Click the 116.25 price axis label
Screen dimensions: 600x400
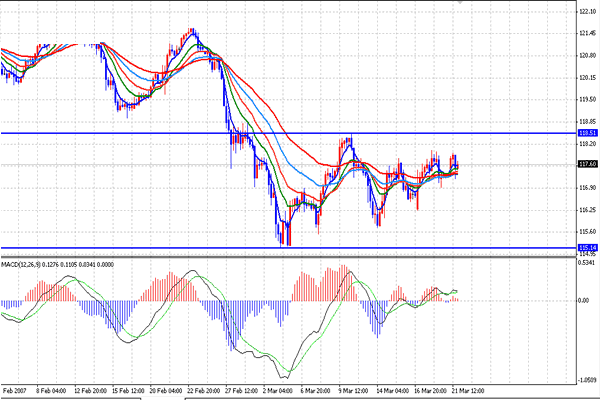(587, 209)
